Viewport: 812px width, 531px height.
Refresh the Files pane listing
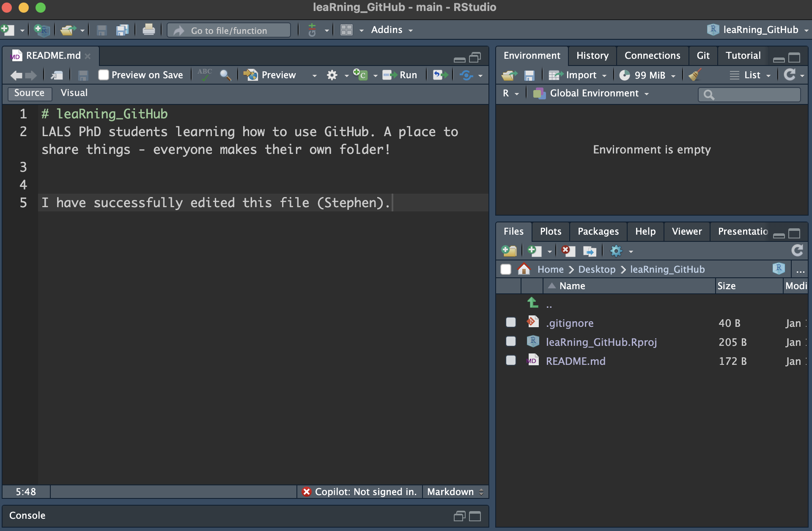pyautogui.click(x=797, y=251)
